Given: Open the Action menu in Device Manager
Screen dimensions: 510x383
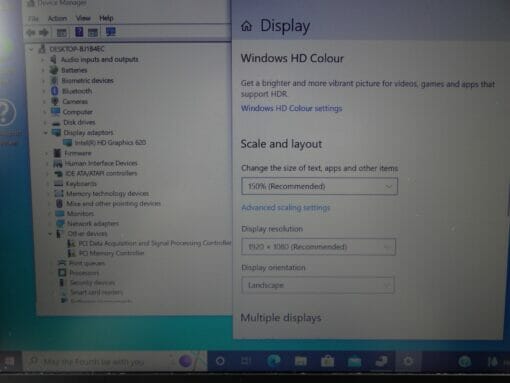Looking at the screenshot, I should pos(57,18).
